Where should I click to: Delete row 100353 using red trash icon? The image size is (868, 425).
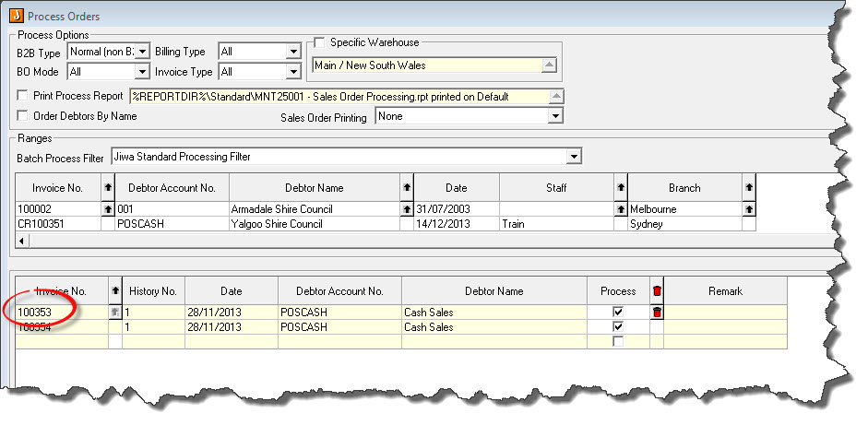[657, 313]
